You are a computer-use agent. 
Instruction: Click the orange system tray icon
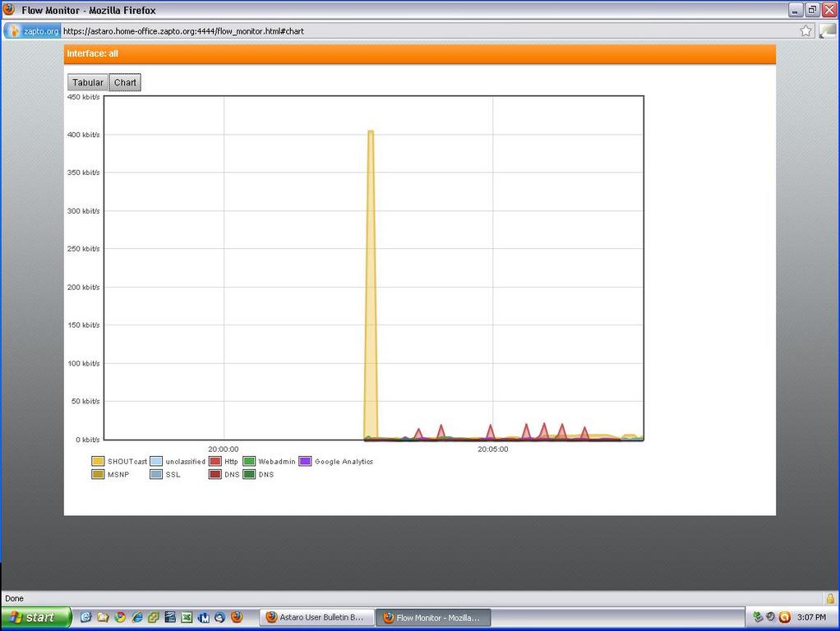[x=784, y=617]
